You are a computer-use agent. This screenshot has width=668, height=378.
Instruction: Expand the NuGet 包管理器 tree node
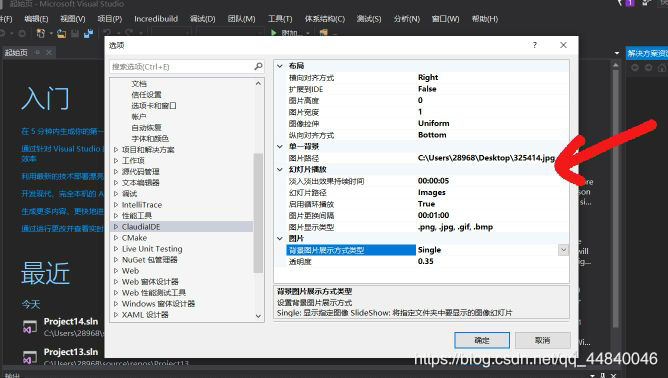point(116,260)
